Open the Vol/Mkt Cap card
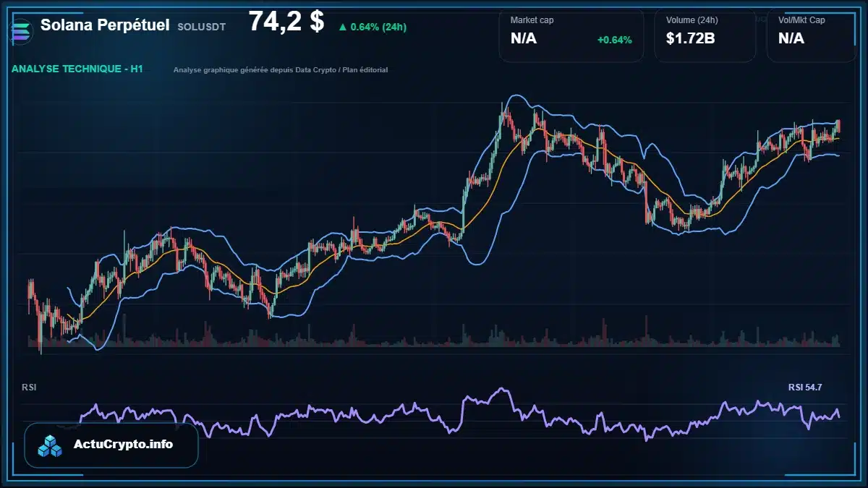This screenshot has height=488, width=868. [x=812, y=34]
